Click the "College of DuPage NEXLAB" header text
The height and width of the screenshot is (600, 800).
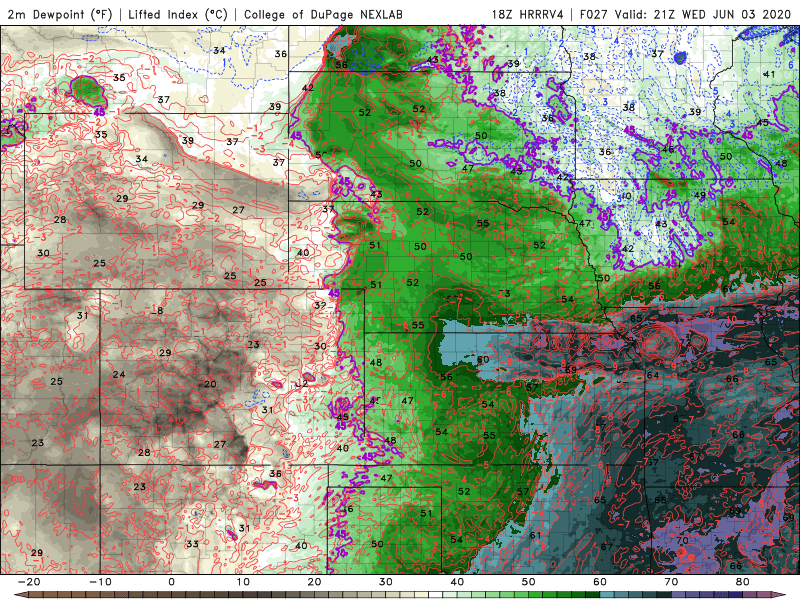[323, 14]
